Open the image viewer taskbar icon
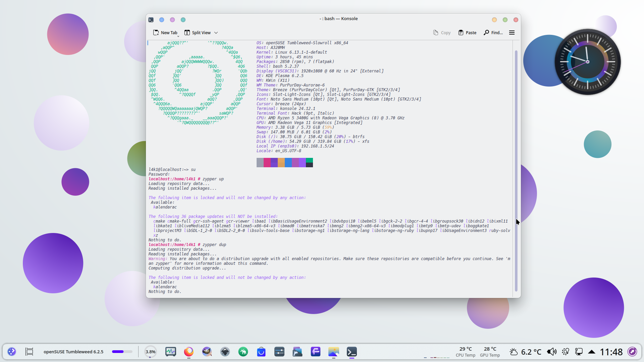 [334, 351]
